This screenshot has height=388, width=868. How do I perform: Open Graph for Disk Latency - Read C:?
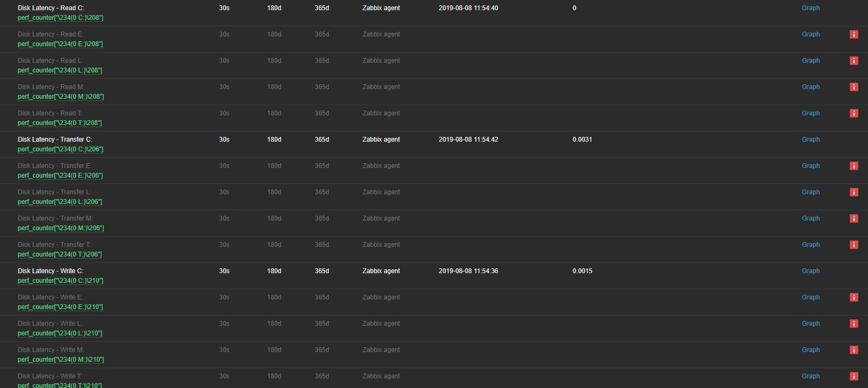pyautogui.click(x=811, y=8)
